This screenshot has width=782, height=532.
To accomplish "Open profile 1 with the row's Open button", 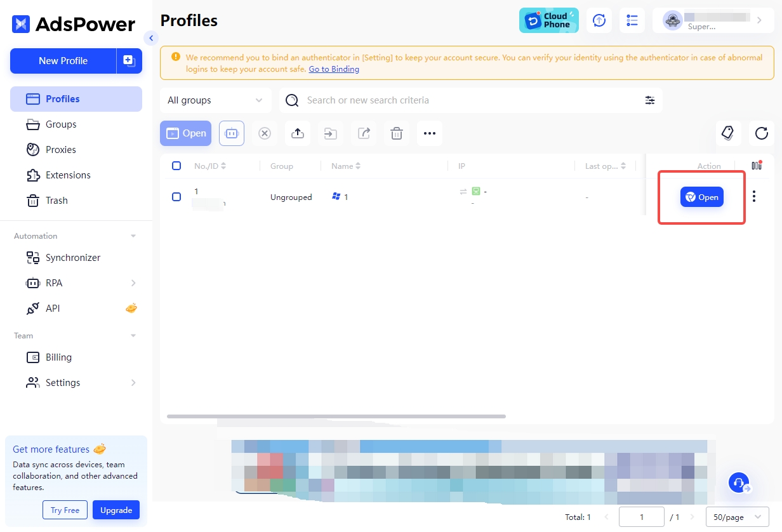I will (x=702, y=197).
